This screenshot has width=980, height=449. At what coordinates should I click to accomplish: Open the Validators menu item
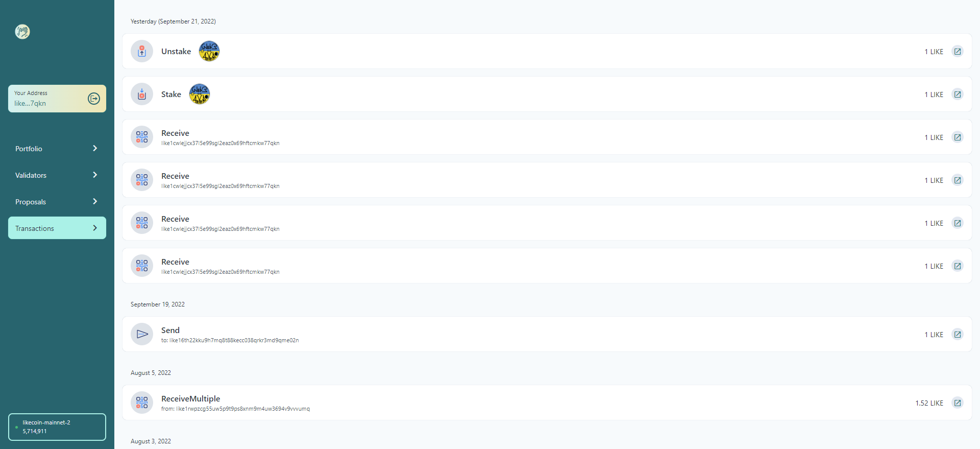click(57, 175)
